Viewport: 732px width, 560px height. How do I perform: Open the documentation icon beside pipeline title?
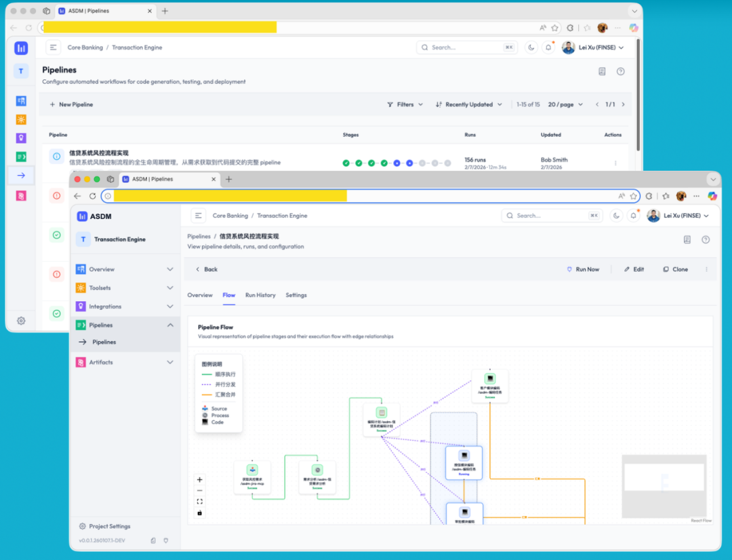tap(687, 239)
